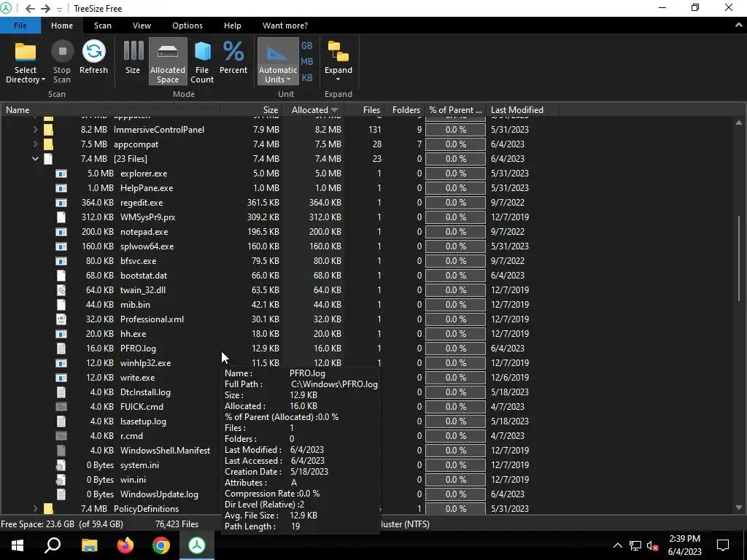
Task: Sort by the Last Modified column header
Action: click(522, 110)
